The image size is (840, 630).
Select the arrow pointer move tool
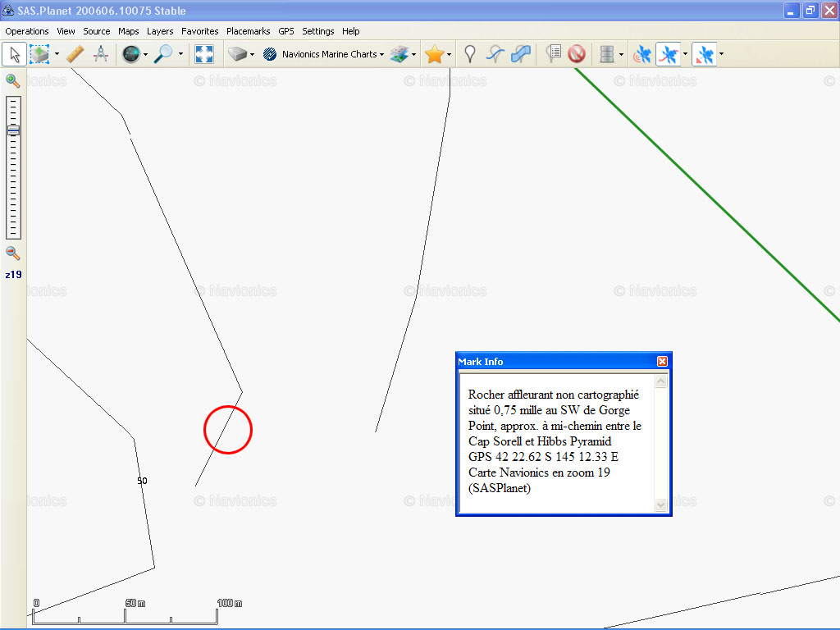click(15, 54)
